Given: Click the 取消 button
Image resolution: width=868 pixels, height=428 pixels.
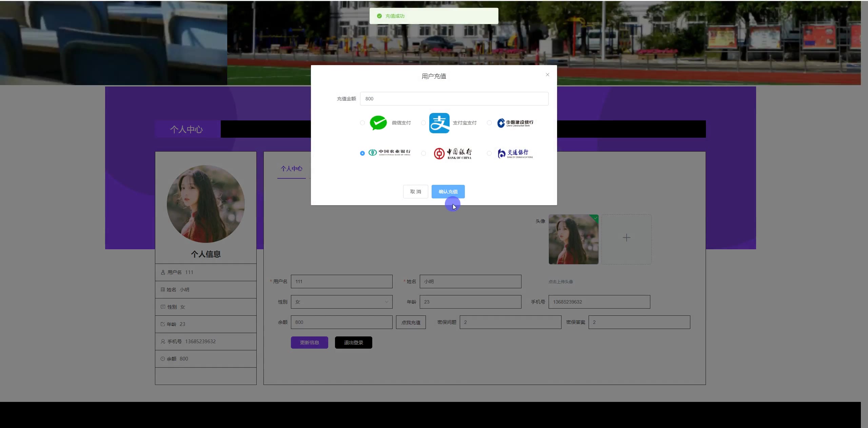Looking at the screenshot, I should click(x=415, y=192).
